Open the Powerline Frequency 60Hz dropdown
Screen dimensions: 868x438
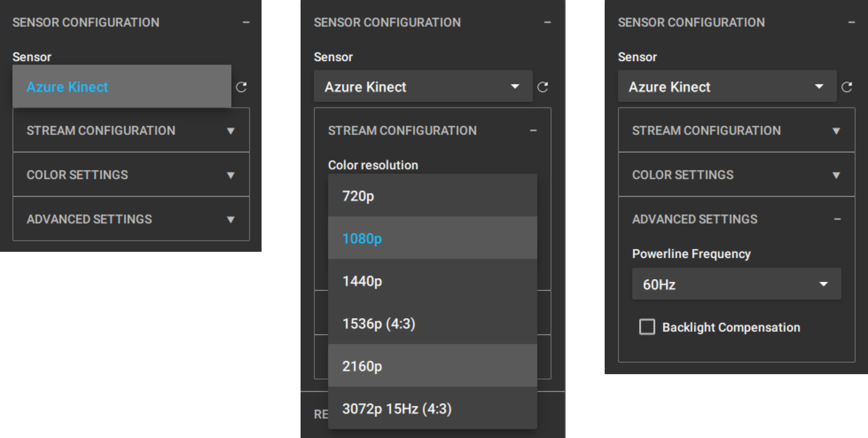pos(736,284)
